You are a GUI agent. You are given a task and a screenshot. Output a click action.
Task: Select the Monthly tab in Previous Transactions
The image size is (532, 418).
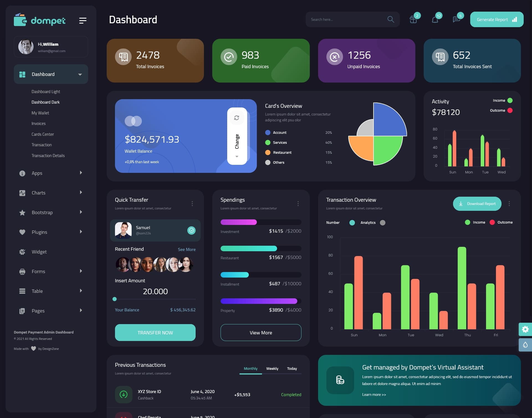click(x=250, y=368)
